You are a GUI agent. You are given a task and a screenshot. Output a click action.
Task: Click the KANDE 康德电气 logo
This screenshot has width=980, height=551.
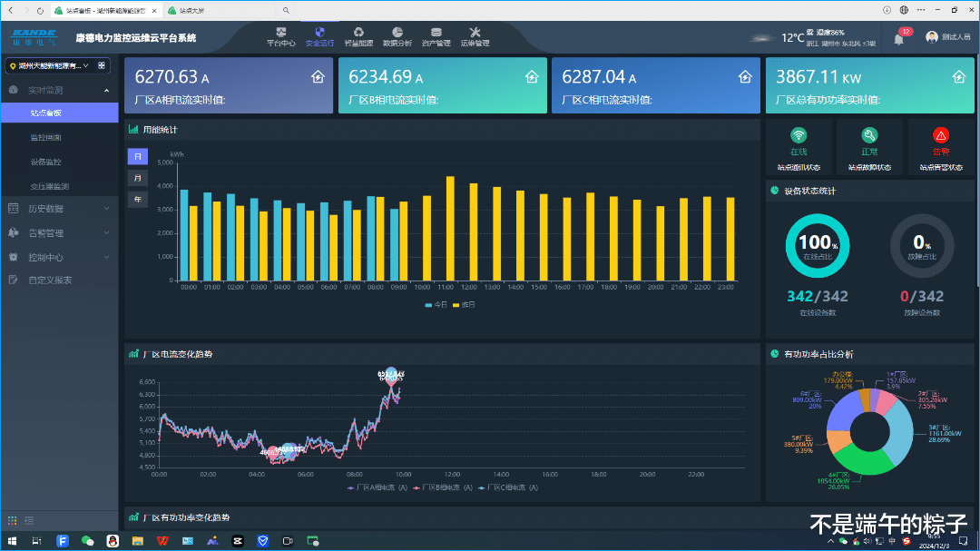click(34, 37)
